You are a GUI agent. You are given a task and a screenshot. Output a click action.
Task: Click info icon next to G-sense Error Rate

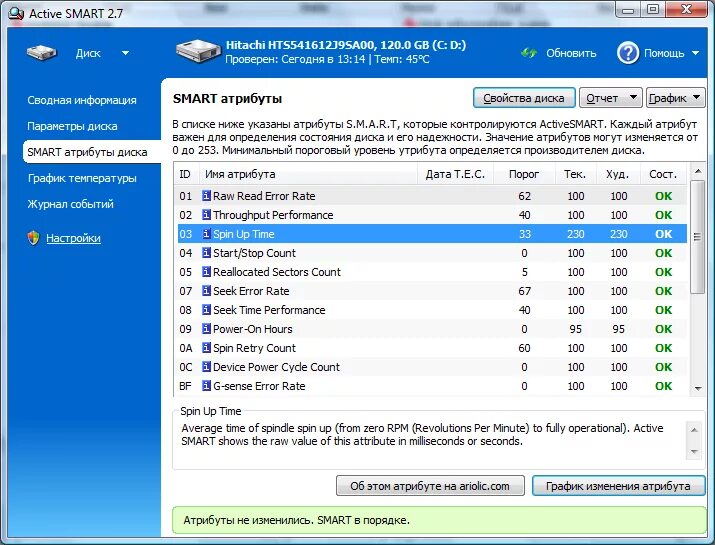pos(206,386)
